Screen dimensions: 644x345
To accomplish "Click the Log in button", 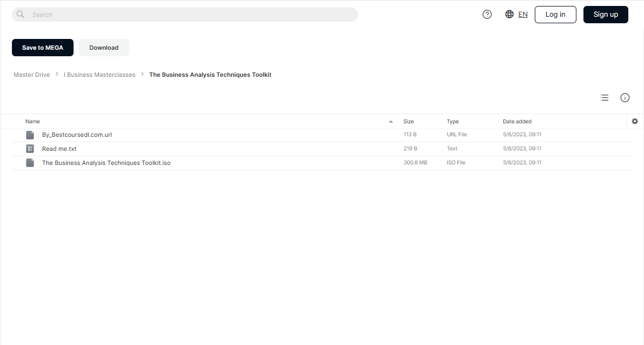I will point(555,15).
